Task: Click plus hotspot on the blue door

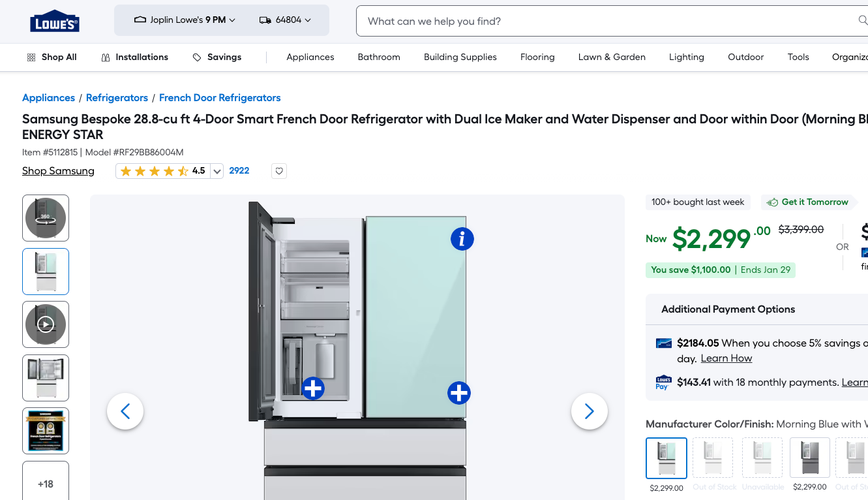Action: click(458, 393)
